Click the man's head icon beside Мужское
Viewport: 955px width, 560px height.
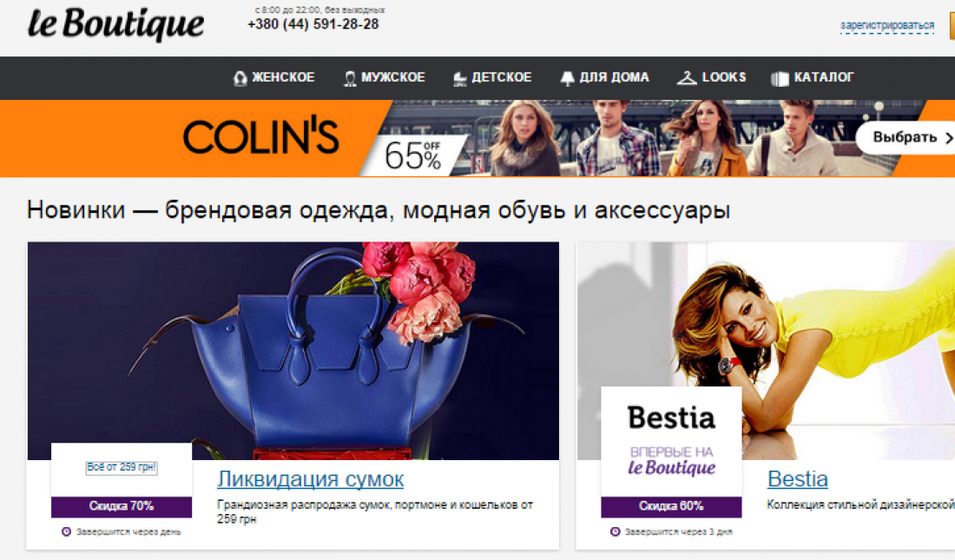pos(350,78)
